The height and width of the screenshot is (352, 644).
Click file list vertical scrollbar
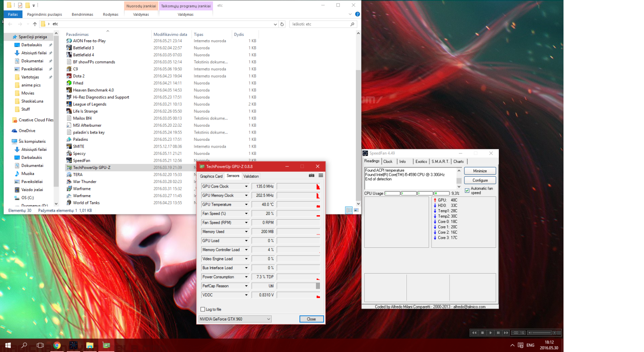pos(358,135)
